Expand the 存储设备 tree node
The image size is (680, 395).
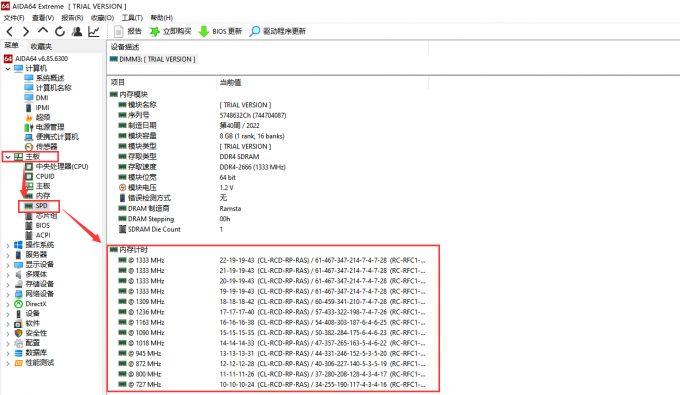(x=8, y=284)
